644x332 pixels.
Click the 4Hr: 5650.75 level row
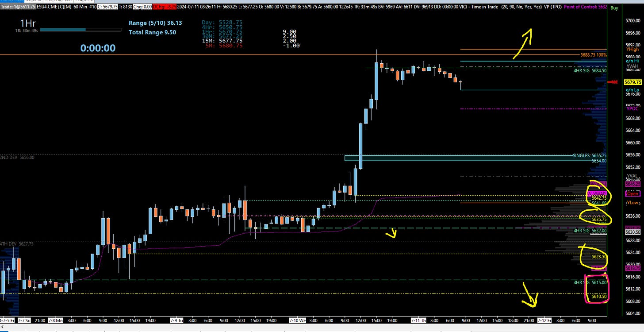(x=222, y=27)
